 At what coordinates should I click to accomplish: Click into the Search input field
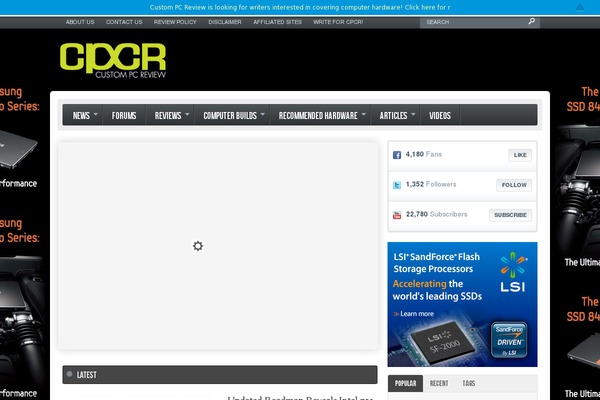click(474, 22)
